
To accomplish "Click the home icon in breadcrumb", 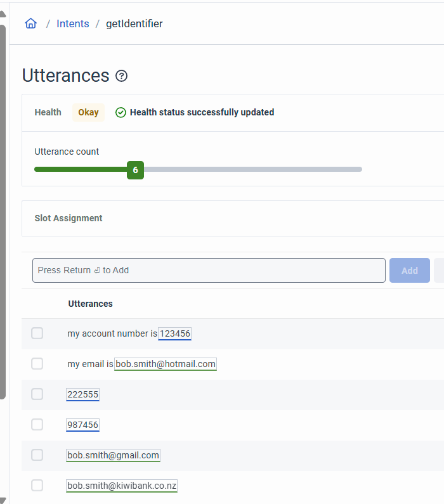I will 30,23.
